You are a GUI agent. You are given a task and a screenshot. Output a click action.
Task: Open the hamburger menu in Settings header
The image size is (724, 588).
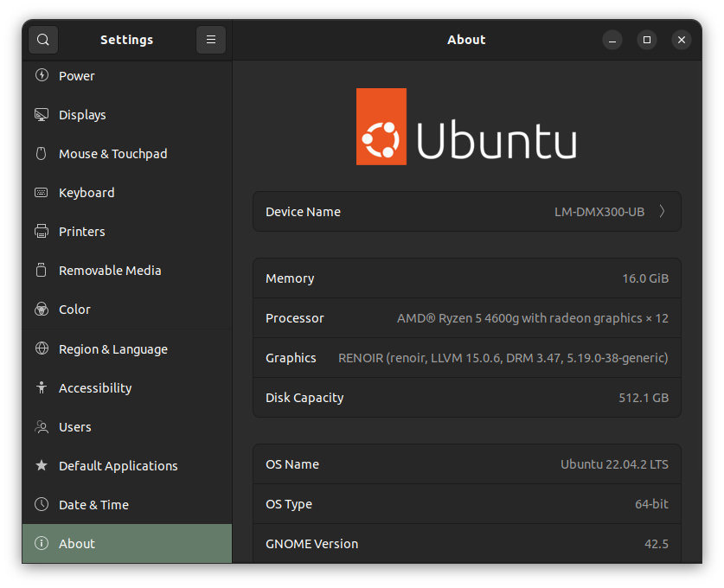(211, 40)
